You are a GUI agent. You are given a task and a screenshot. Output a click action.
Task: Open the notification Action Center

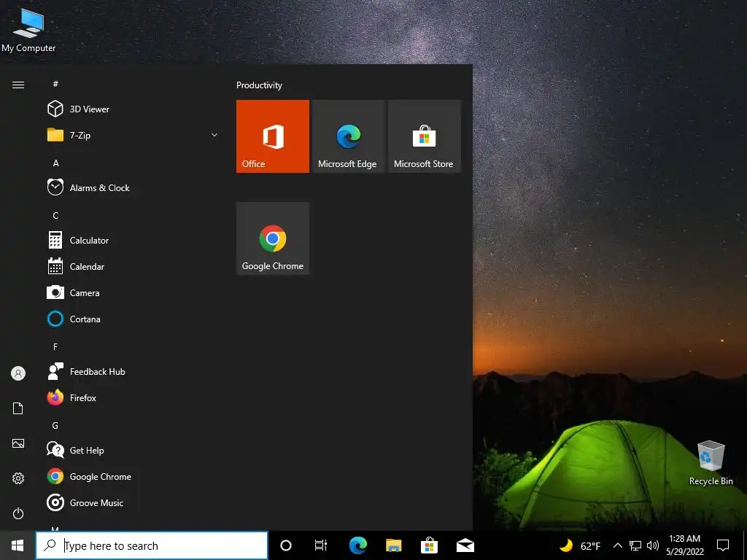[723, 545]
